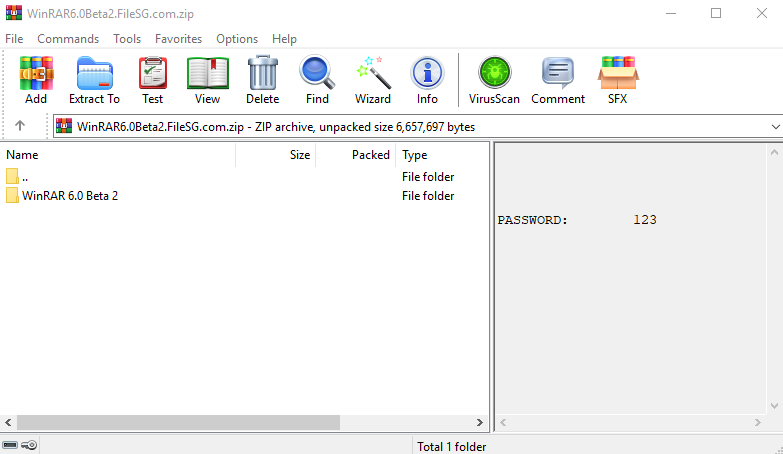
Task: Click the archive path address field
Action: click(x=417, y=126)
